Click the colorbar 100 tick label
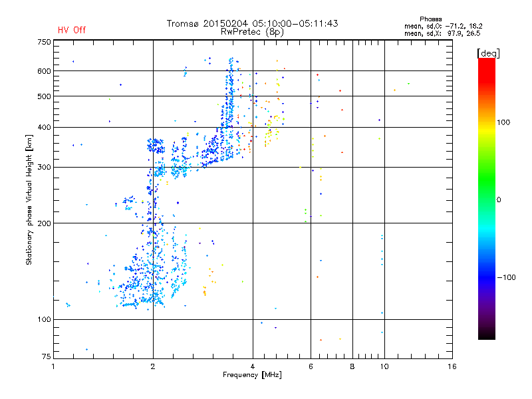This screenshot has width=532, height=399. pyautogui.click(x=503, y=122)
